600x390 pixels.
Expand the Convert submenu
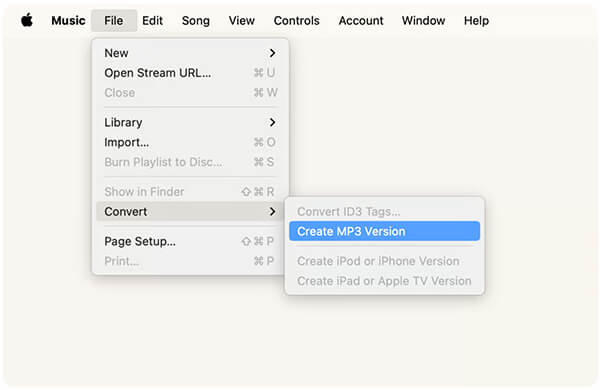190,211
